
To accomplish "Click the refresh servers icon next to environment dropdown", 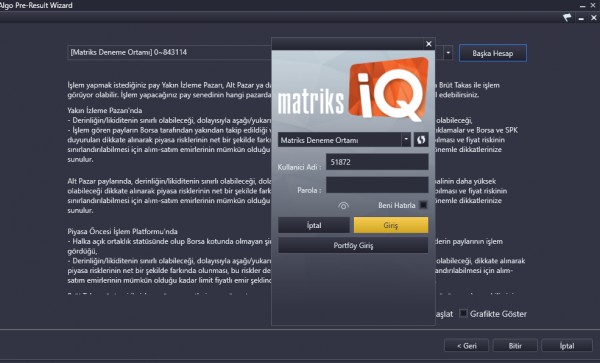I will [421, 140].
